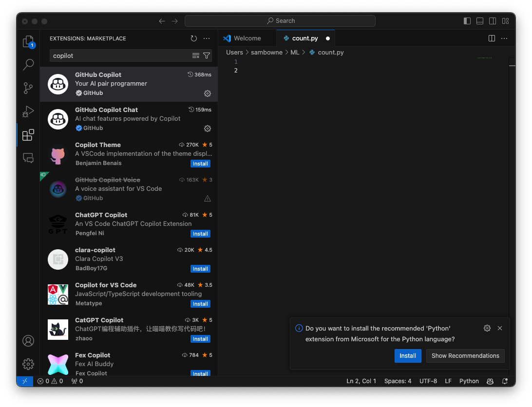Click Show Recommendations button
The image size is (532, 407).
point(465,356)
